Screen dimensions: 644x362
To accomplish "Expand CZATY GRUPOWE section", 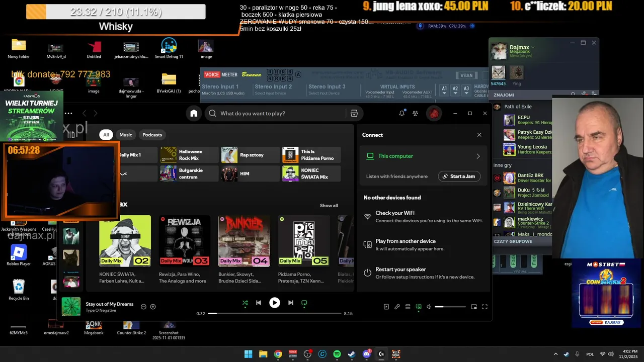I will click(513, 241).
